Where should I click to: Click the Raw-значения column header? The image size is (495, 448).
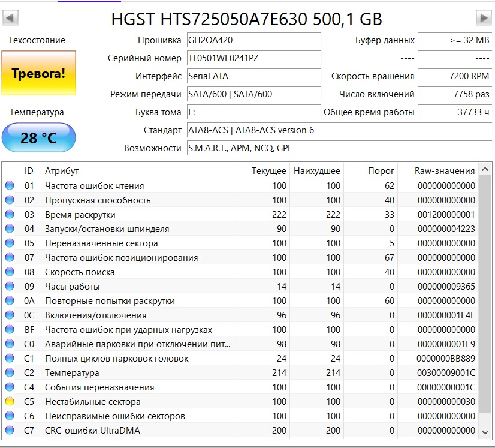pos(444,171)
